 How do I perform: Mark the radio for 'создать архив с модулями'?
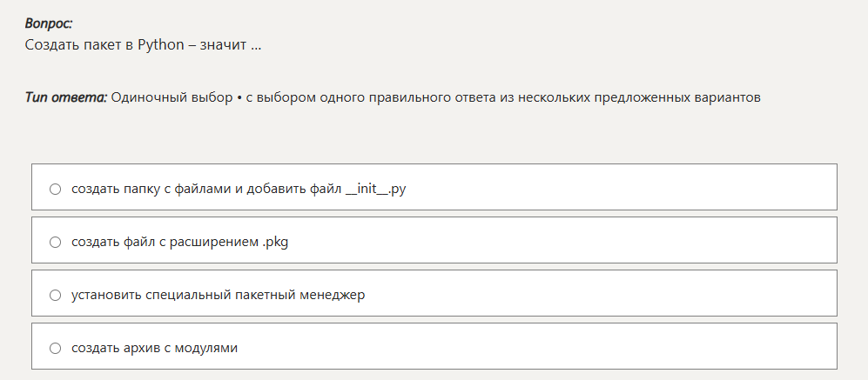[55, 349]
